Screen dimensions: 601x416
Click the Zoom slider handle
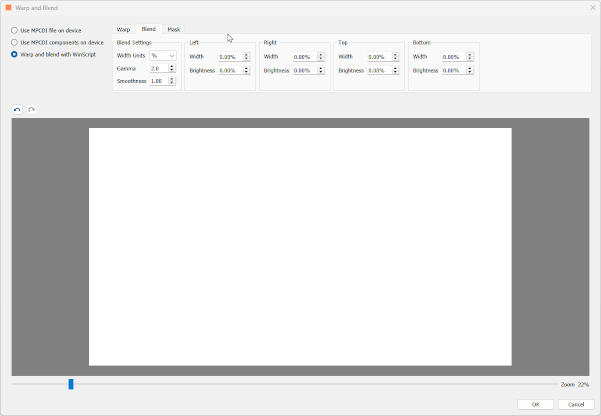tap(71, 384)
